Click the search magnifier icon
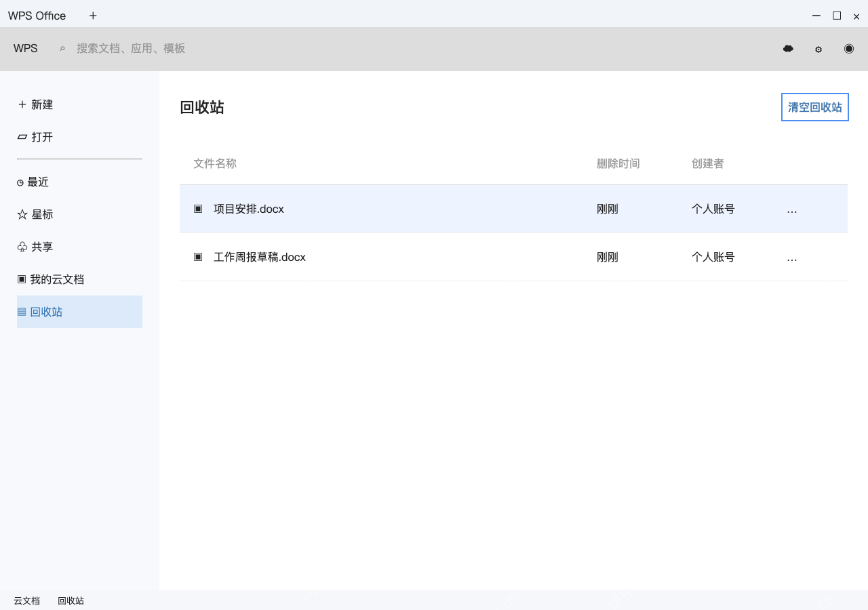 (62, 49)
